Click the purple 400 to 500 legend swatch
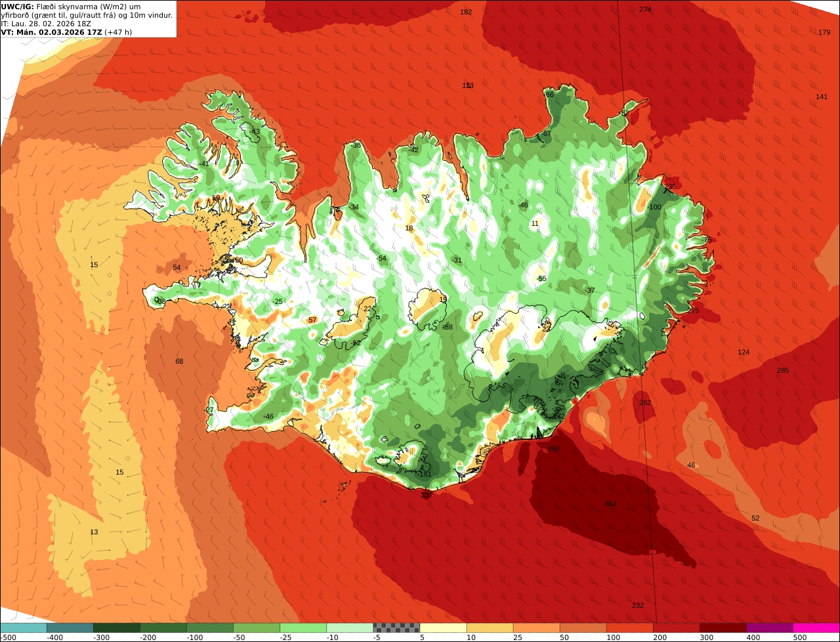Screen dimensions: 840x642 [x=769, y=628]
